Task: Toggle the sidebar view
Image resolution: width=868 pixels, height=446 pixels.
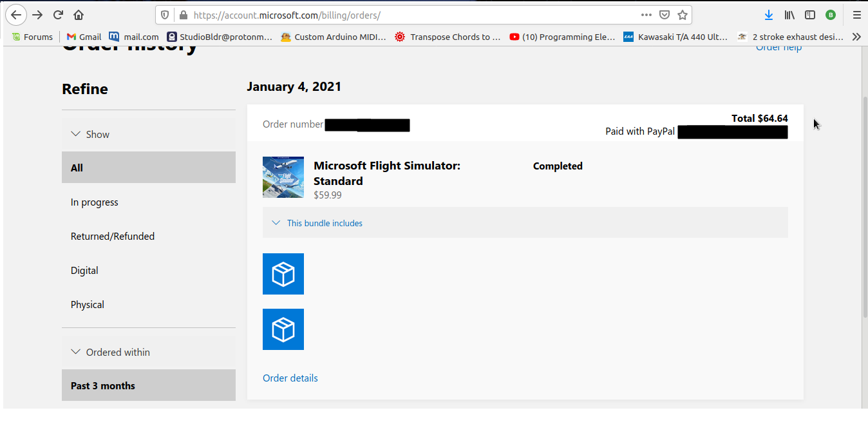Action: [810, 15]
